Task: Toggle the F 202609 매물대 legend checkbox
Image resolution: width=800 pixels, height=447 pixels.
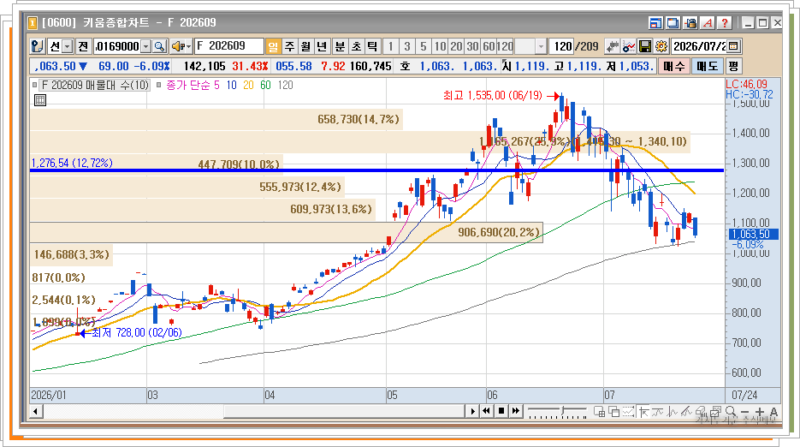Action: (x=35, y=85)
